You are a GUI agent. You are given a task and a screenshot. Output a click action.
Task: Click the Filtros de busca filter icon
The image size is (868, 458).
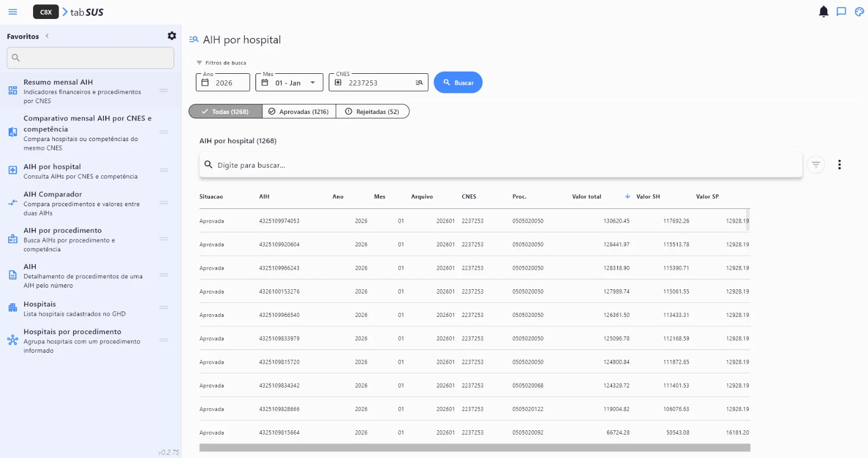[199, 63]
